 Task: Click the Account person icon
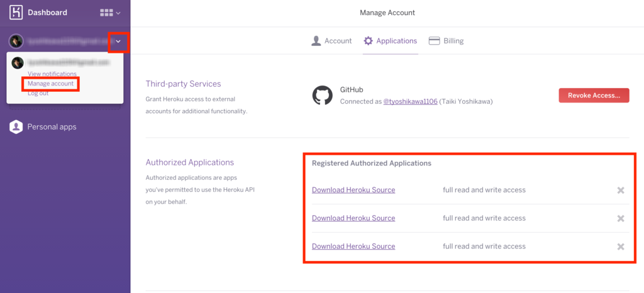point(316,41)
